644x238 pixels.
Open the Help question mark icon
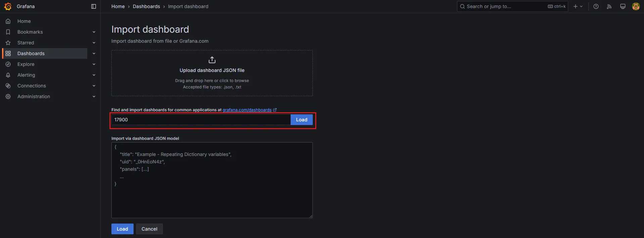[596, 6]
